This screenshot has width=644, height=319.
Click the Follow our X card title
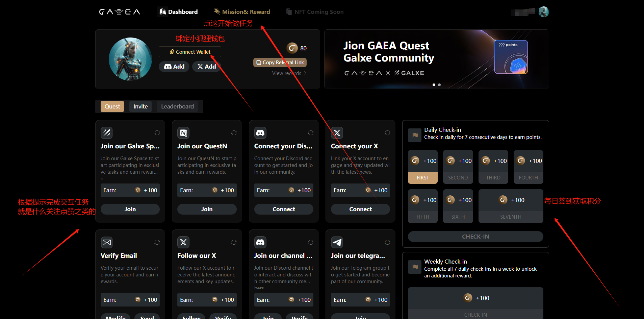point(197,256)
